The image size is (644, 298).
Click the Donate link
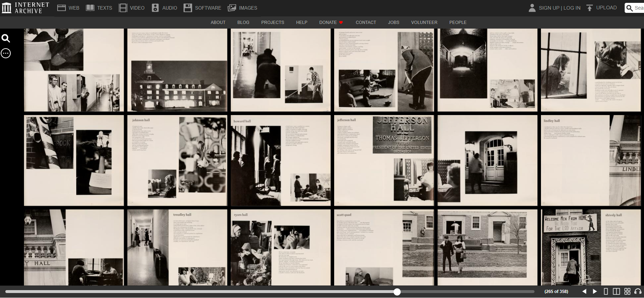[x=331, y=22]
